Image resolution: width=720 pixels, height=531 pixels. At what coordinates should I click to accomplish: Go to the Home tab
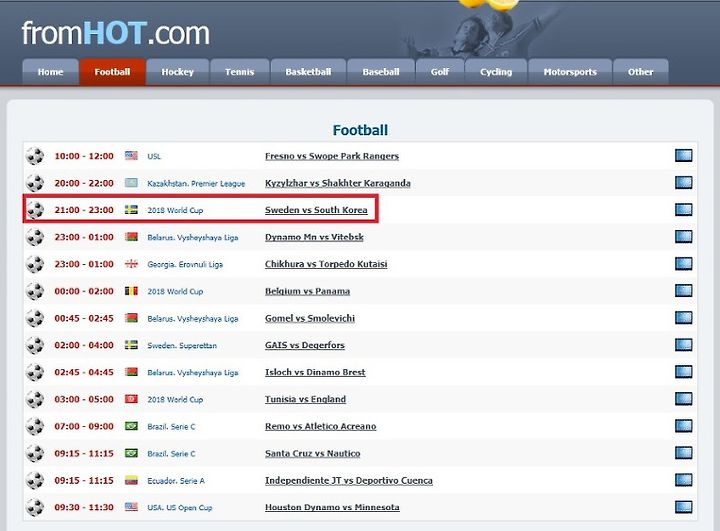pos(51,72)
